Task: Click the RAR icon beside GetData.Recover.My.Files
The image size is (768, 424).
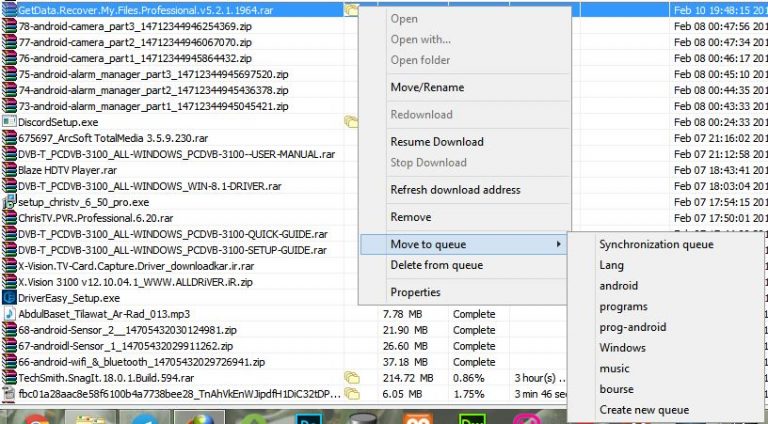Action: [x=9, y=10]
